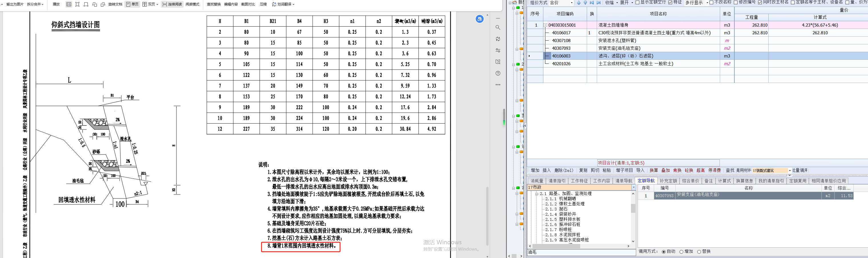The width and height of the screenshot is (868, 258).
Task: Click the blue floating translate badge icon
Action: pos(479,19)
